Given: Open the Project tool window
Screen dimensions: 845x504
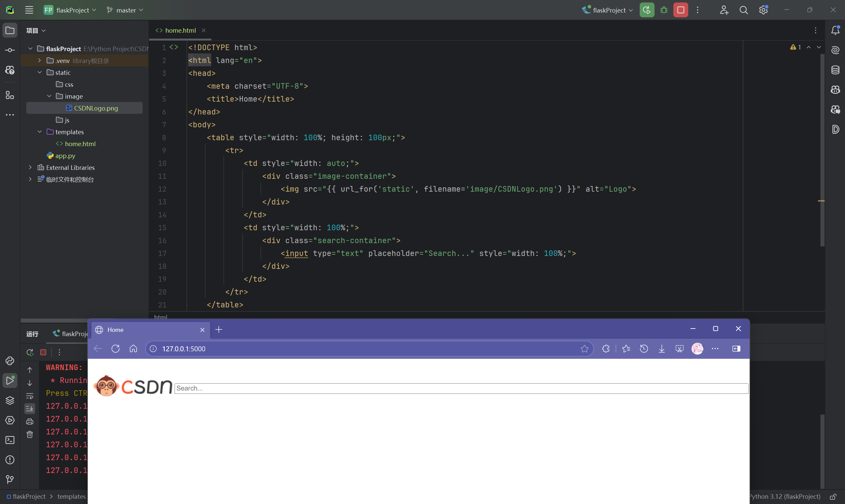Looking at the screenshot, I should pos(10,31).
